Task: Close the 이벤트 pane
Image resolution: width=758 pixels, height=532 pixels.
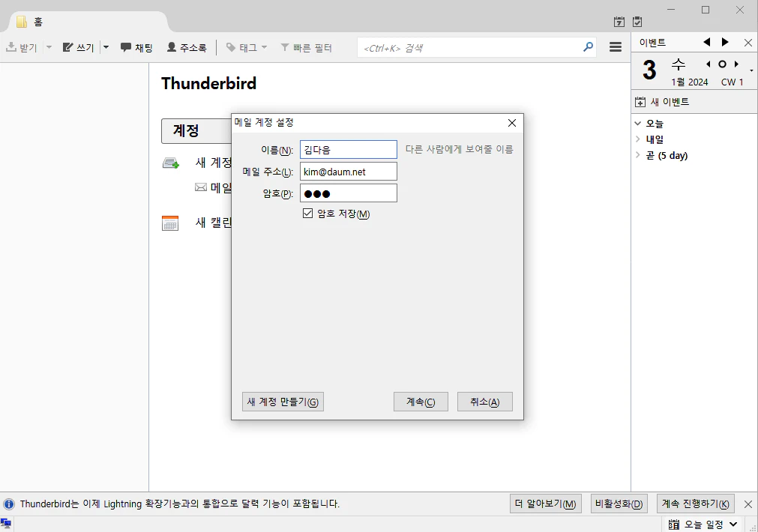Action: point(748,43)
